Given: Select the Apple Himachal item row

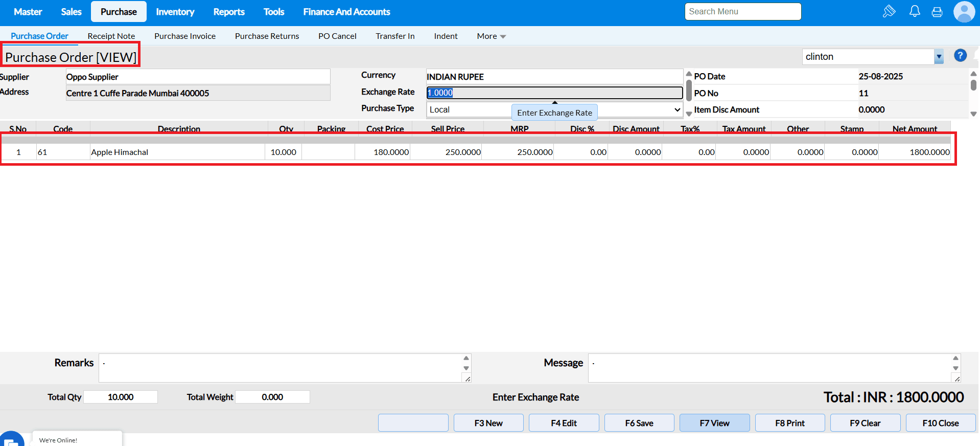Looking at the screenshot, I should pyautogui.click(x=120, y=152).
